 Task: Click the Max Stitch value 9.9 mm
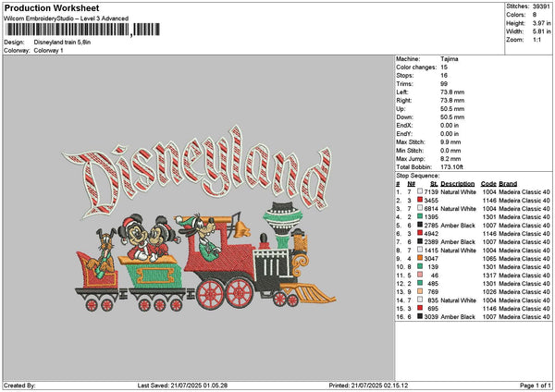pos(450,142)
